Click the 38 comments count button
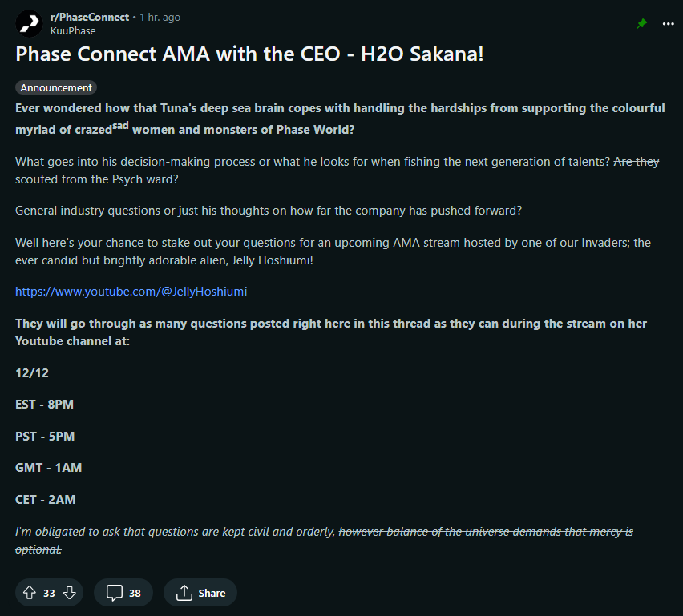This screenshot has width=683, height=616. [x=123, y=593]
